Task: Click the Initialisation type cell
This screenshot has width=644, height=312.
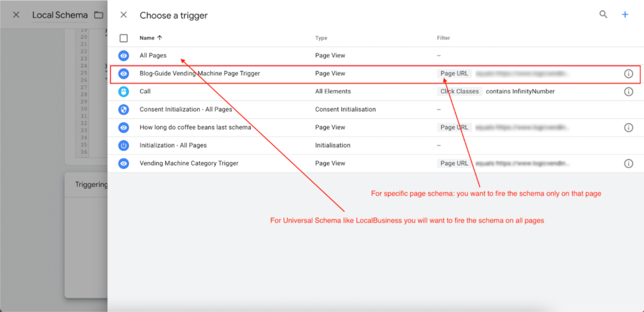Action: pyautogui.click(x=333, y=146)
